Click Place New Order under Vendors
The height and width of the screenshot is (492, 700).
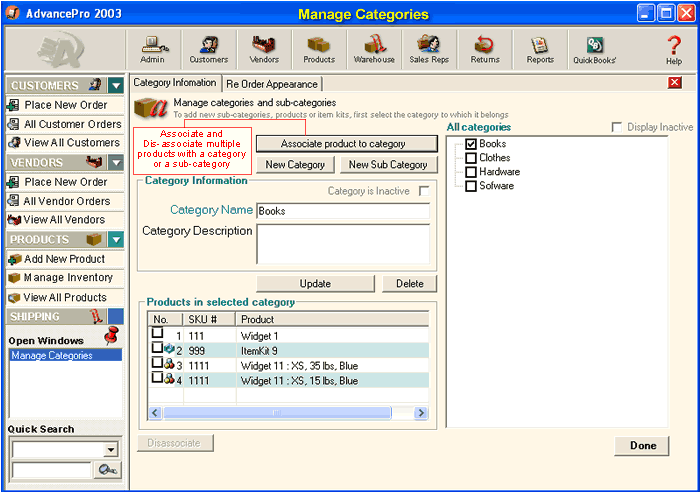coord(65,182)
